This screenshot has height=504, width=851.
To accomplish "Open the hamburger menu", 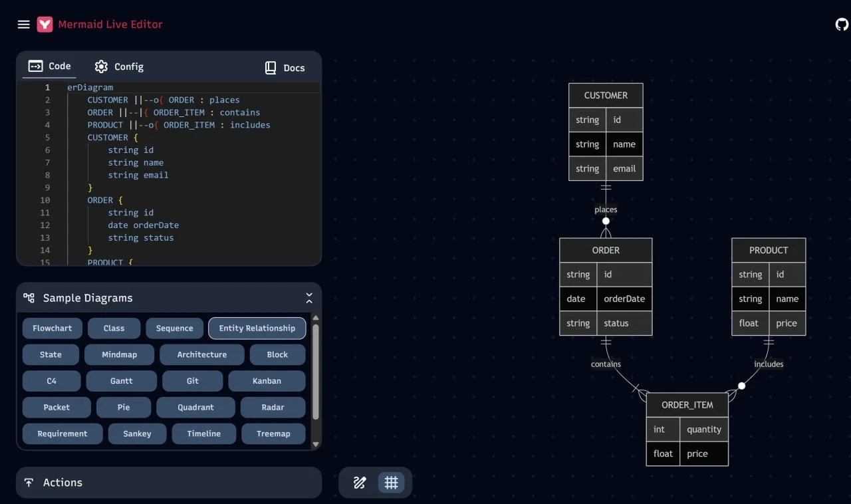I will click(23, 25).
